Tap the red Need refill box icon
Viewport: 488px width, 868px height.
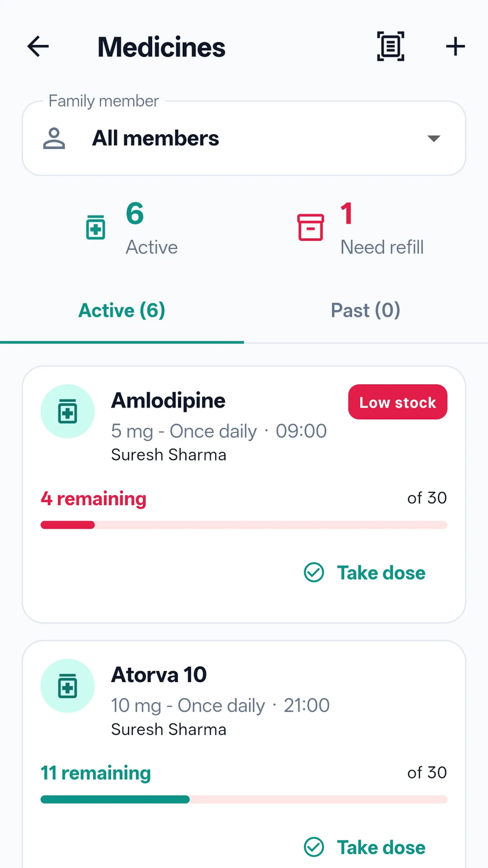(310, 227)
